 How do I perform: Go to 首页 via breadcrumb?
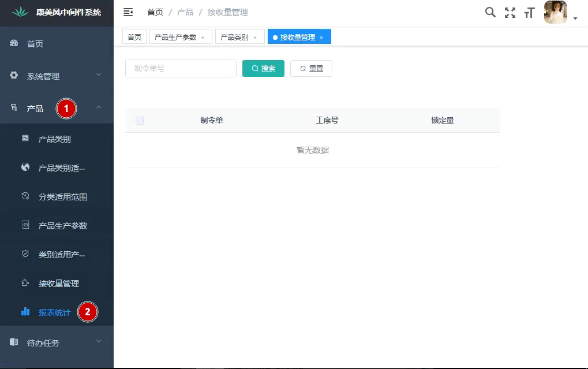tap(155, 12)
